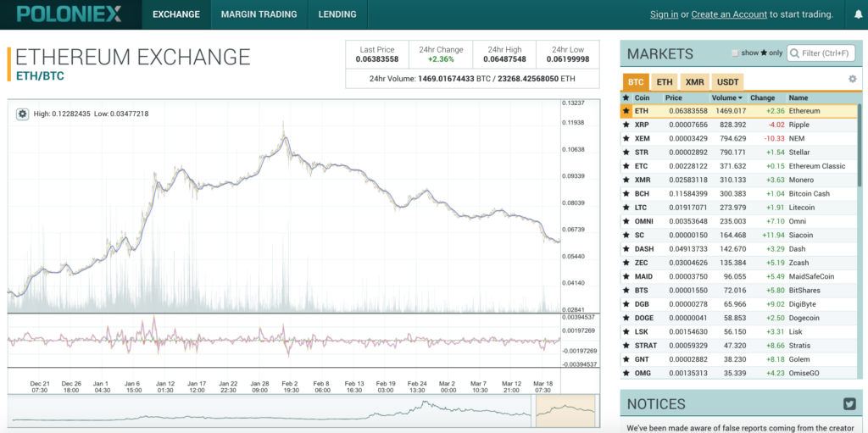
Task: Select the Golem market row
Action: [738, 359]
